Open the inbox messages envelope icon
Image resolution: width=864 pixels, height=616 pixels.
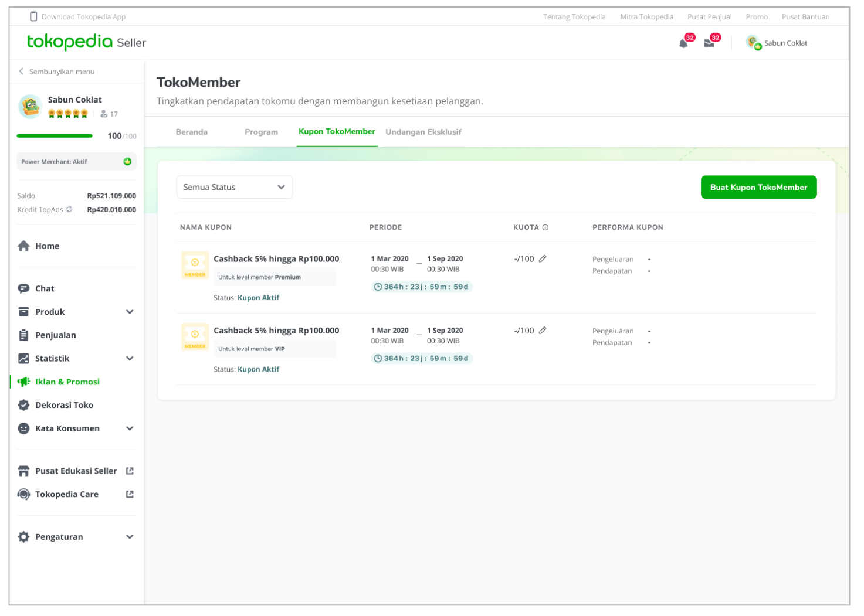point(709,43)
